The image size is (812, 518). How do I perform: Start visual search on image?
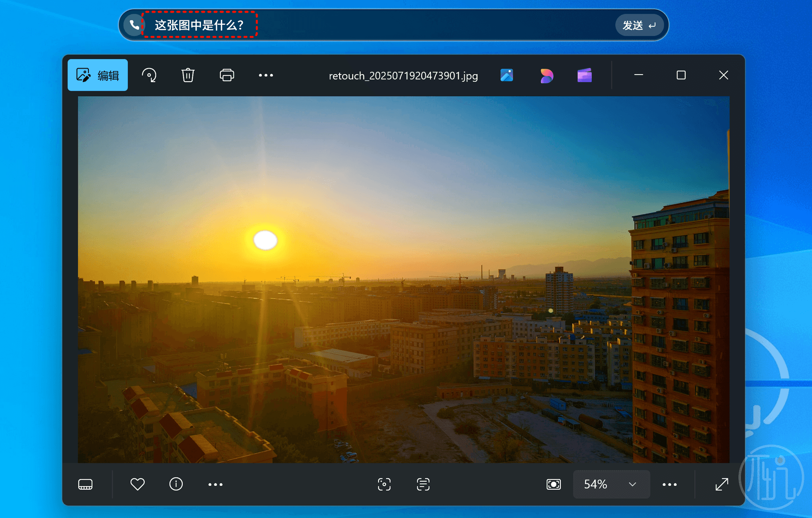coord(384,484)
